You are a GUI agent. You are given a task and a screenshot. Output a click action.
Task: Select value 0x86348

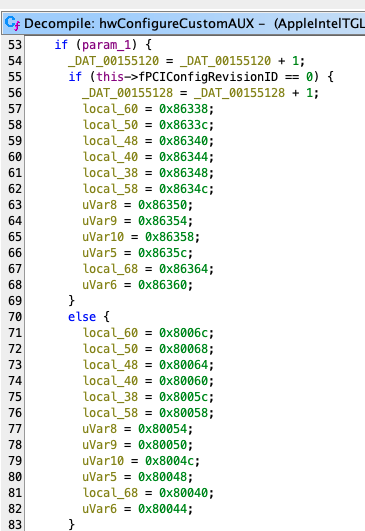[183, 173]
